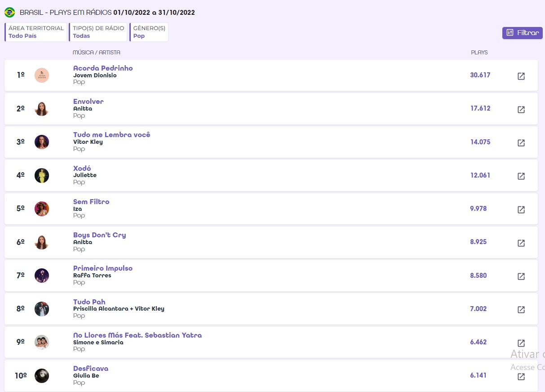The height and width of the screenshot is (392, 545).
Task: Click Jovem Dionisio artist thumbnail
Action: tap(42, 75)
